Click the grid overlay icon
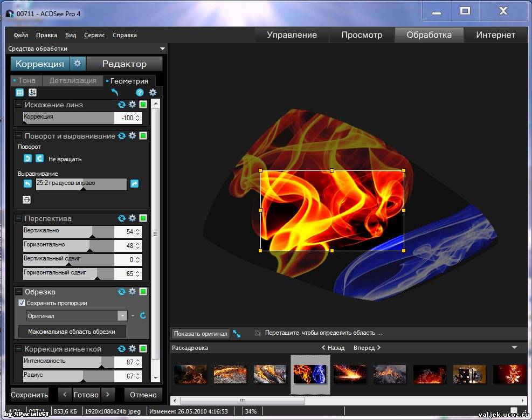The image size is (532, 420). (19, 92)
